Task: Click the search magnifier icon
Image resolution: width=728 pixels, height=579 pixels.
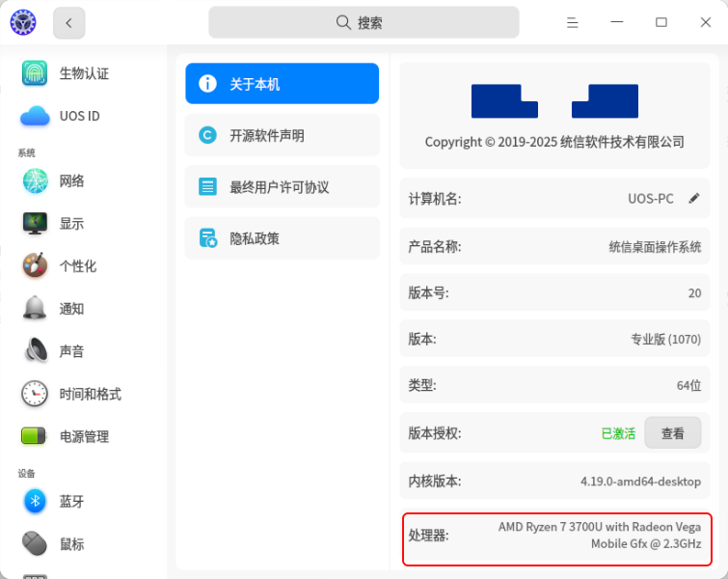Action: (x=343, y=22)
